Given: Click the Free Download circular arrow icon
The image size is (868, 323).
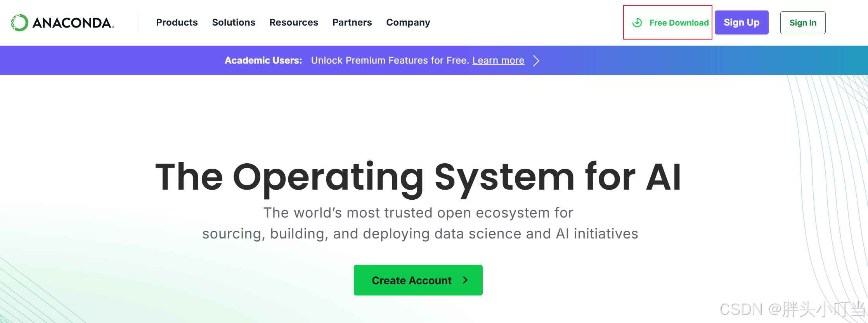Looking at the screenshot, I should 637,22.
